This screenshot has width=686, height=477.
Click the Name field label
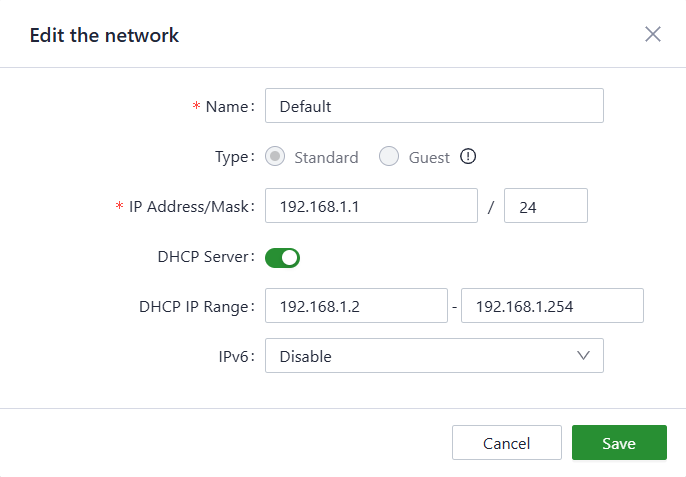click(229, 106)
